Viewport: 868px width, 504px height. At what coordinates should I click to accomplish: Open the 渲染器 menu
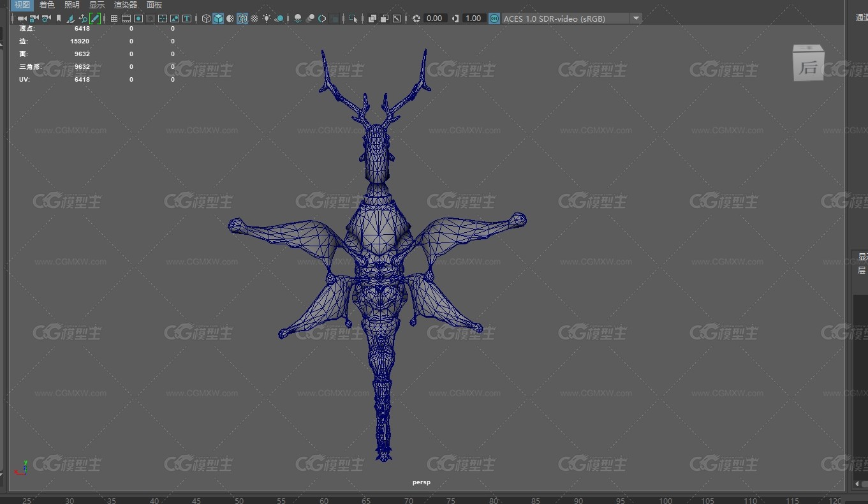(126, 5)
